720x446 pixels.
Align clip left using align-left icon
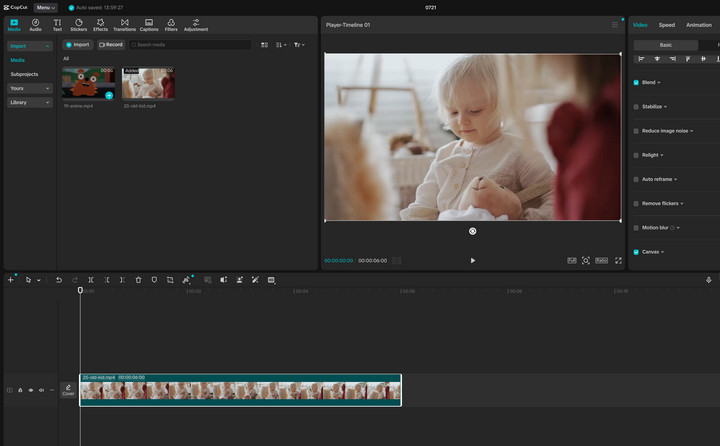pyautogui.click(x=641, y=59)
